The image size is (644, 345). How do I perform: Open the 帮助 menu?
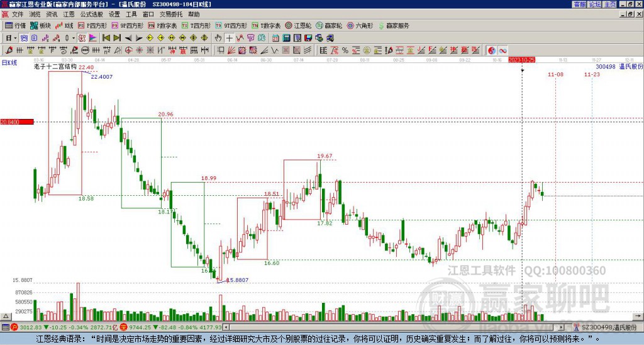pyautogui.click(x=194, y=14)
